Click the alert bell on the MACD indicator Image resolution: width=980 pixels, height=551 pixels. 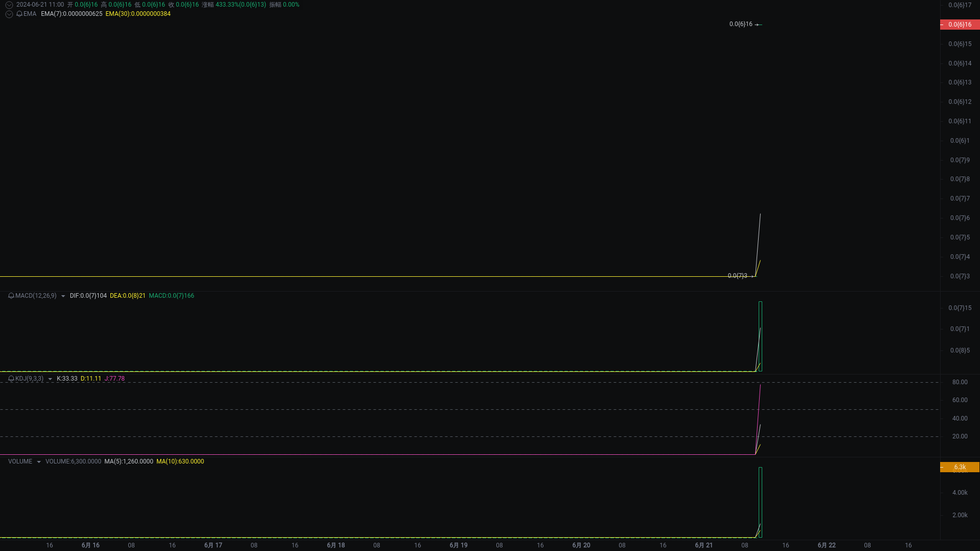click(10, 296)
